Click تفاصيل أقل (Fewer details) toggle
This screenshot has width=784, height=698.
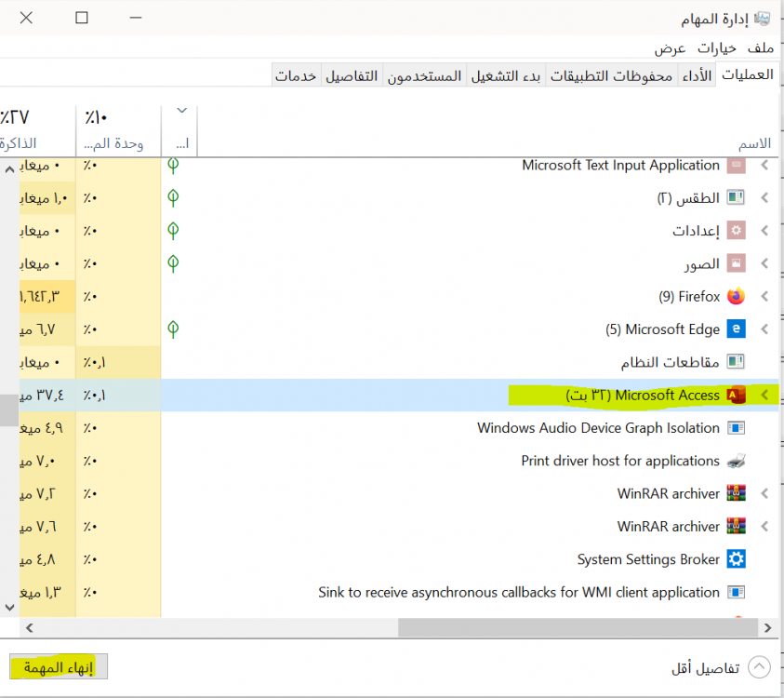(720, 667)
